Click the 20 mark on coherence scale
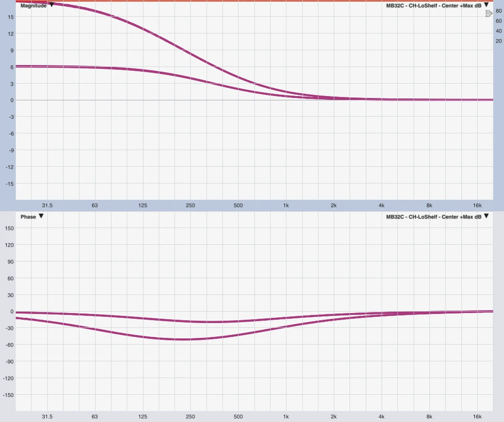Screen dimensions: 504x422 (499, 41)
